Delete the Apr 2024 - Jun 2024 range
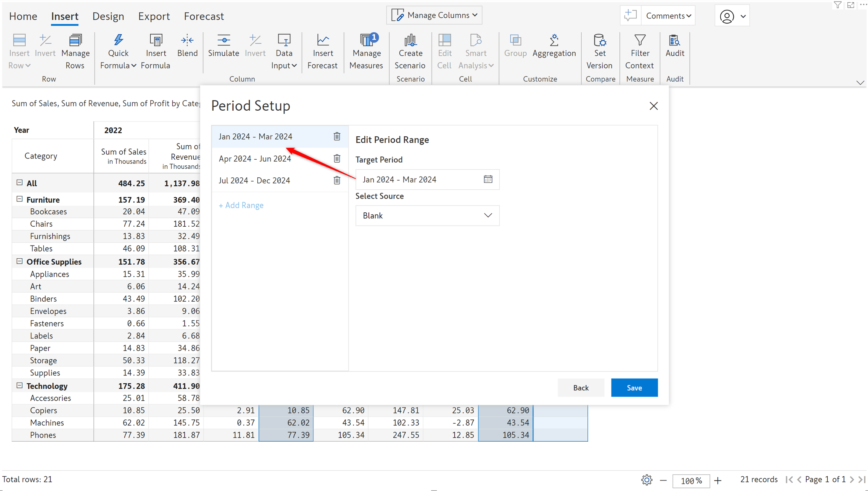The height and width of the screenshot is (491, 868). coord(337,159)
